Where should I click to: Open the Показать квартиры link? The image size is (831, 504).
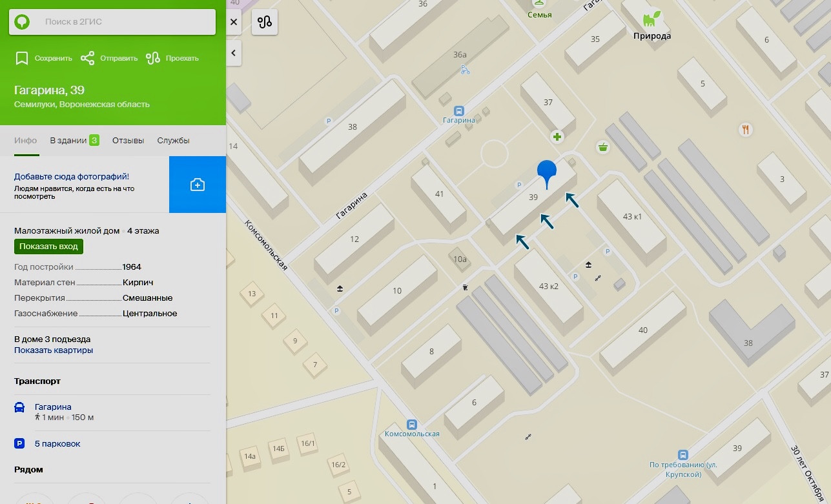[54, 350]
